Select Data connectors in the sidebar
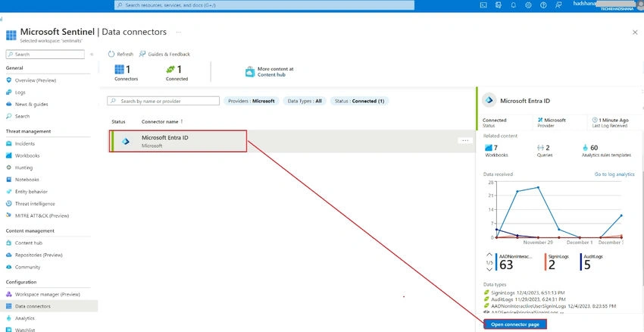644x332 pixels. (49, 306)
